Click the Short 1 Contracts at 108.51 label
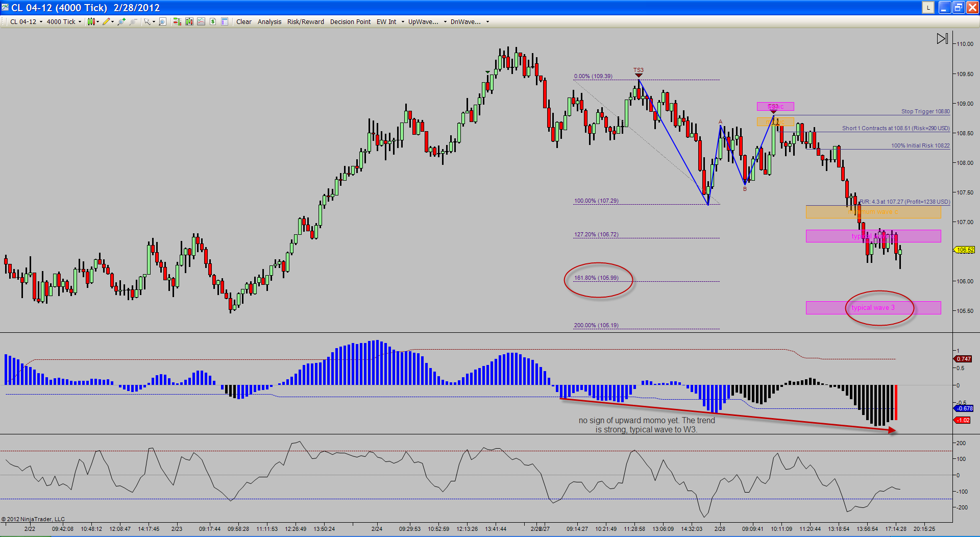 (x=896, y=128)
